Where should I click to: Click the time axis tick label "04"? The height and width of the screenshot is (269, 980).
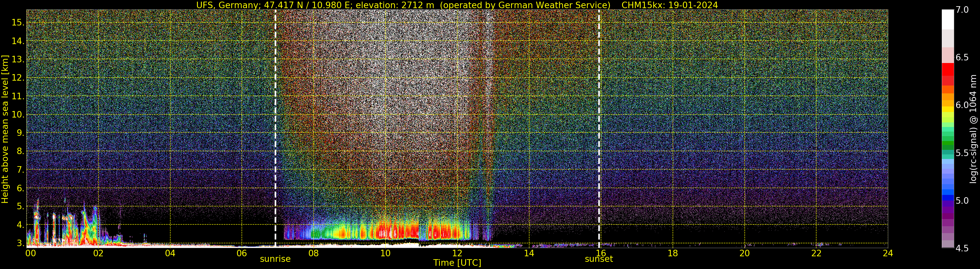(170, 253)
